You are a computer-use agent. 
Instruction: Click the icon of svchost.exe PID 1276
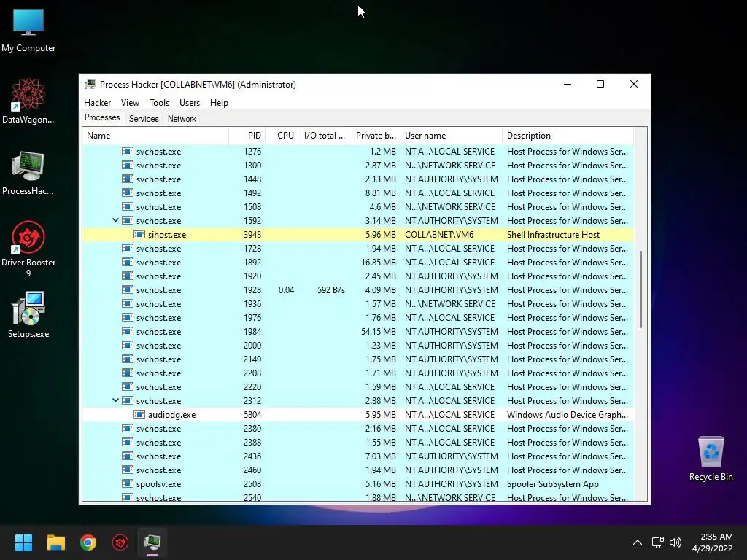click(127, 152)
